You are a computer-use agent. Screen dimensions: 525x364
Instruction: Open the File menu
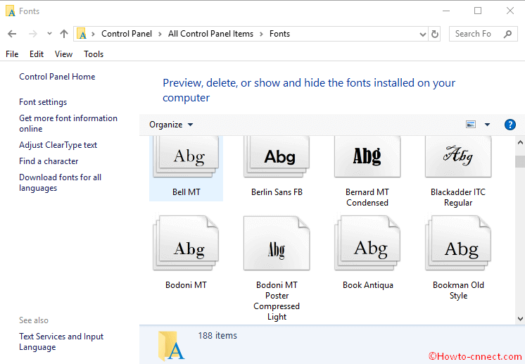pyautogui.click(x=12, y=54)
